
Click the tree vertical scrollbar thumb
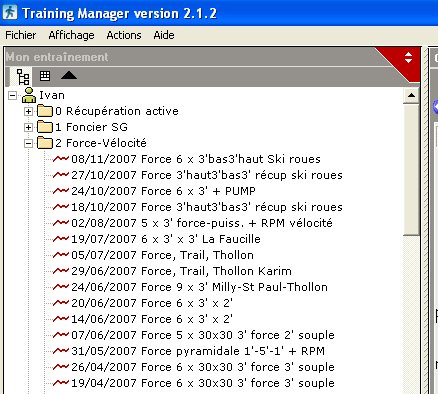click(x=411, y=169)
